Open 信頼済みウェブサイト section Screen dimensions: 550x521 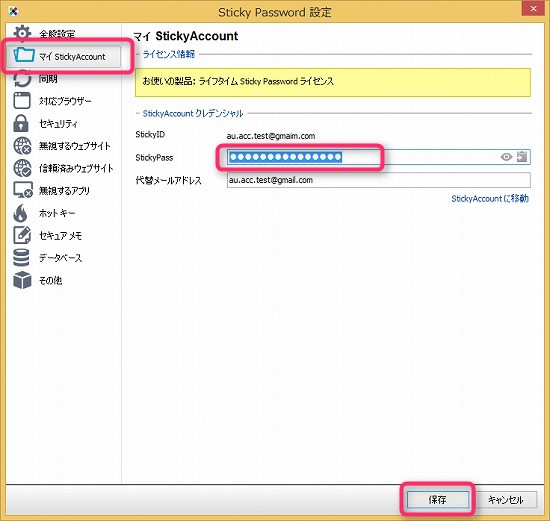(76, 168)
